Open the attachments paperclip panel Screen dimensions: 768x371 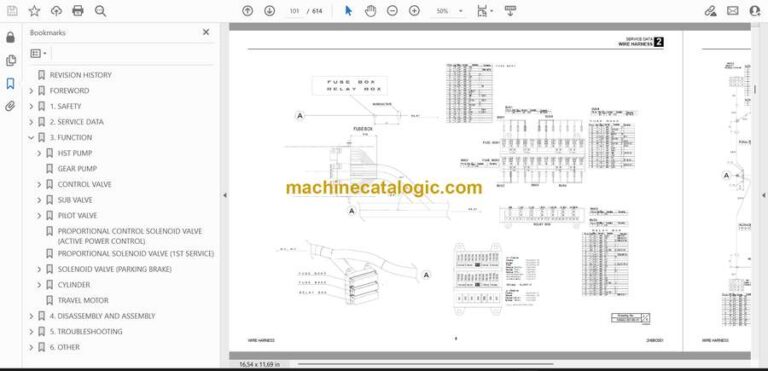(10, 106)
